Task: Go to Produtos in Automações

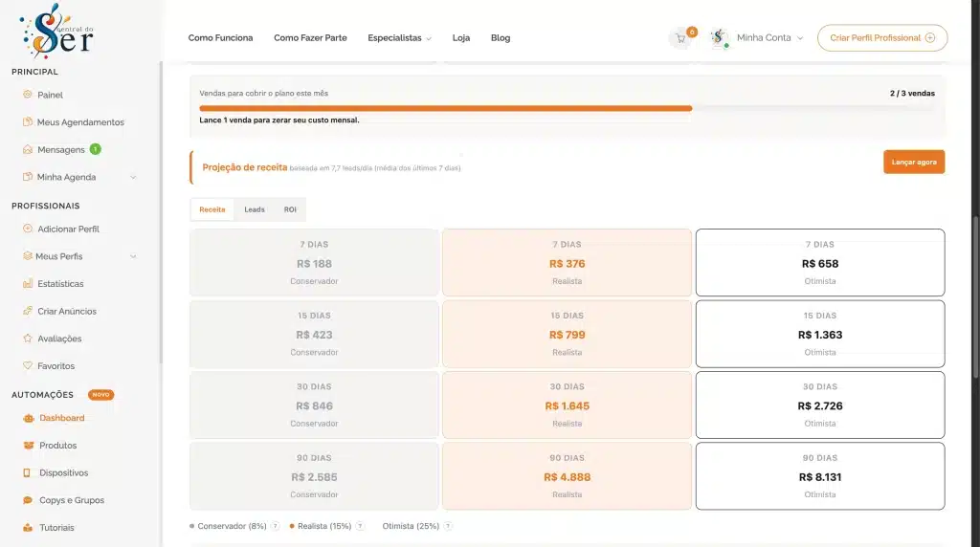Action: tap(57, 446)
